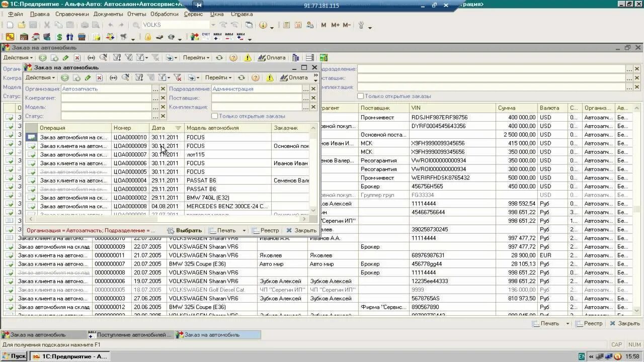Click Calculator icon in main toolbar
Viewport: 644px width, 362px height.
coord(286,25)
